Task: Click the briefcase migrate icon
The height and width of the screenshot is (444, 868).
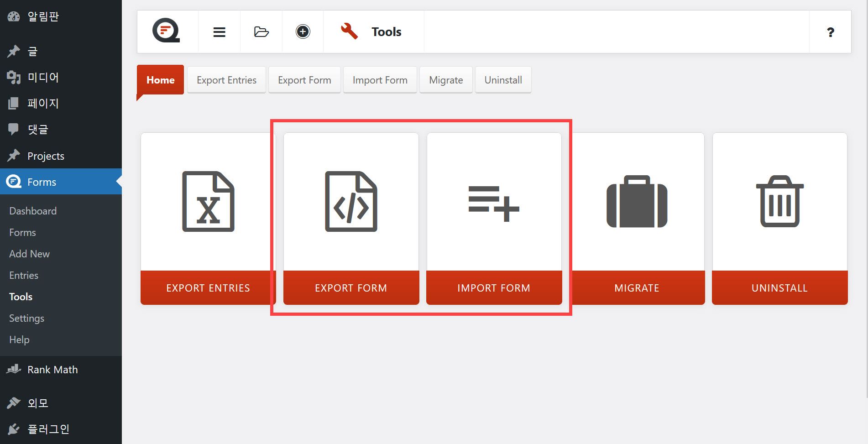Action: pos(637,201)
